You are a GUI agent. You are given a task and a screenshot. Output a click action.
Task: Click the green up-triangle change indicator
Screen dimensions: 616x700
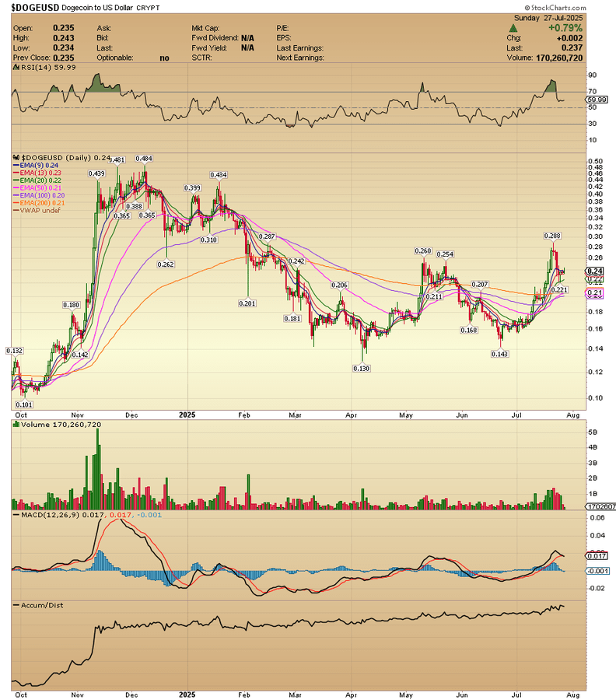pos(513,28)
